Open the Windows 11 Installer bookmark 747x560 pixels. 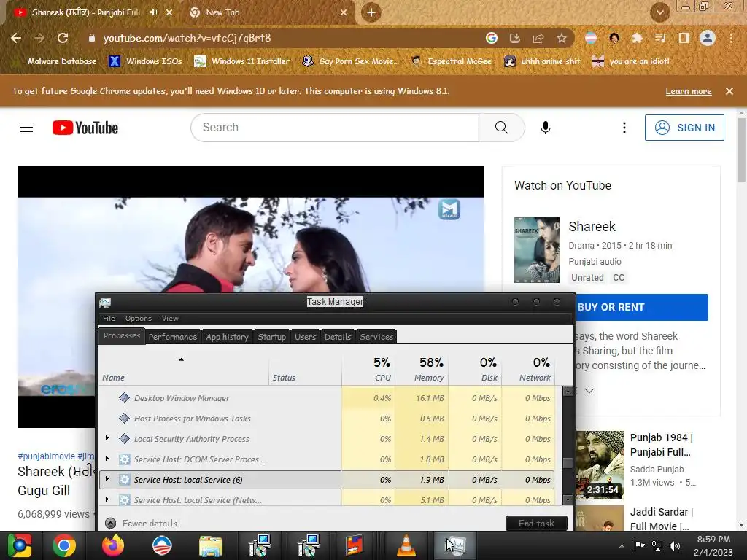click(242, 61)
